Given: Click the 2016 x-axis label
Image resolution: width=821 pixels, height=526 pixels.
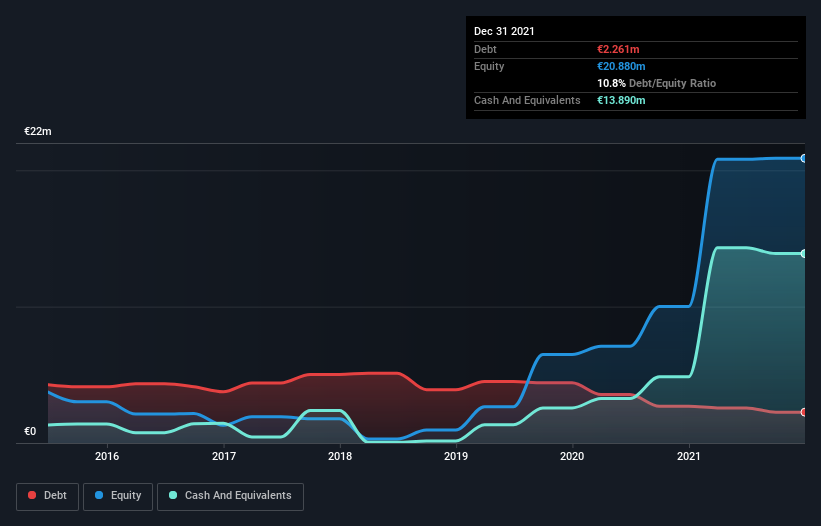Looking at the screenshot, I should tap(107, 456).
